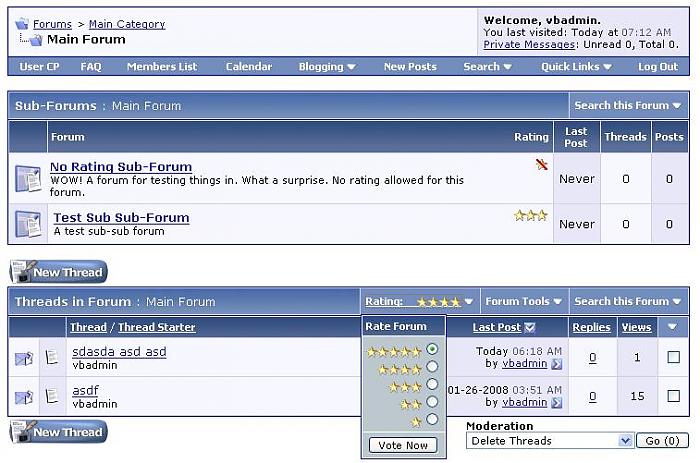This screenshot has width=700, height=463.
Task: Click the No Rating Sub-Forum status icon
Action: (27, 178)
